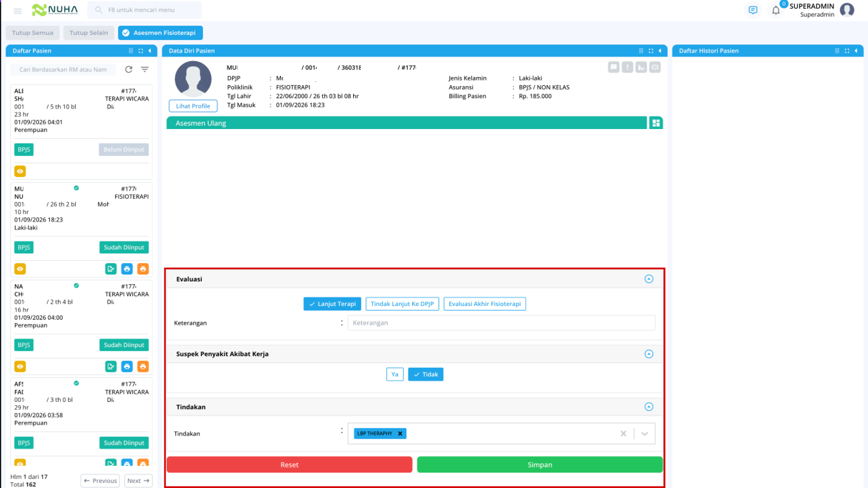Click the red Reset button
The image size is (868, 488).
[x=289, y=465]
